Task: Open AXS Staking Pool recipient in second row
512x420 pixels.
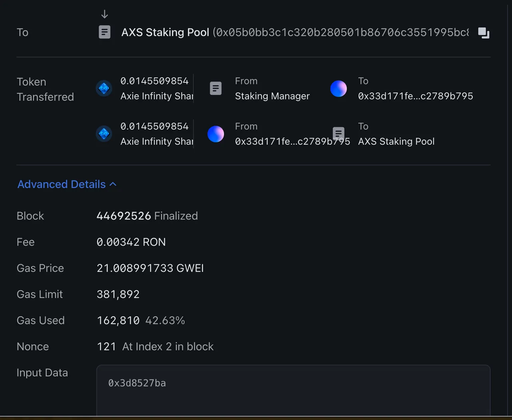Action: coord(396,141)
